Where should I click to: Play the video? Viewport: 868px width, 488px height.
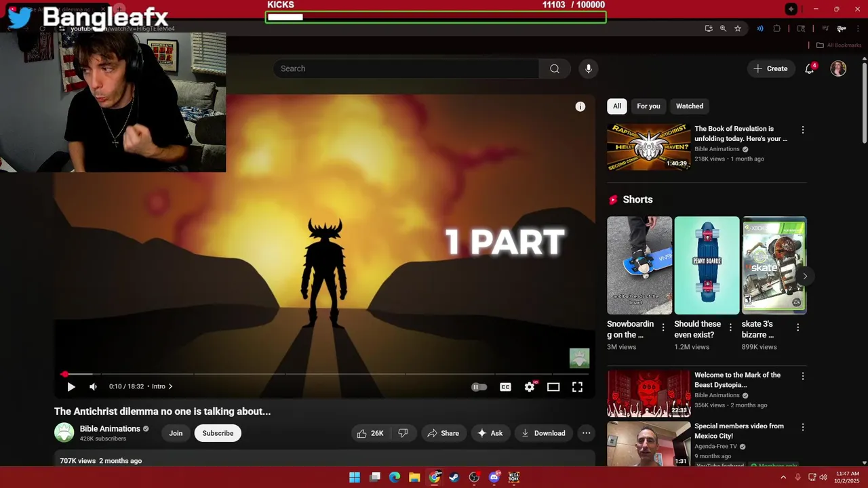point(71,386)
